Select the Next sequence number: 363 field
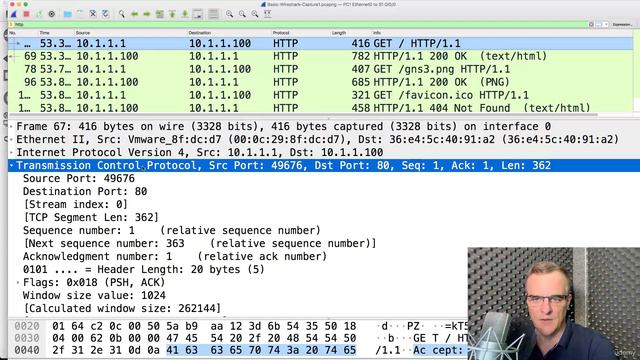This screenshot has height=360, width=640. click(x=200, y=244)
